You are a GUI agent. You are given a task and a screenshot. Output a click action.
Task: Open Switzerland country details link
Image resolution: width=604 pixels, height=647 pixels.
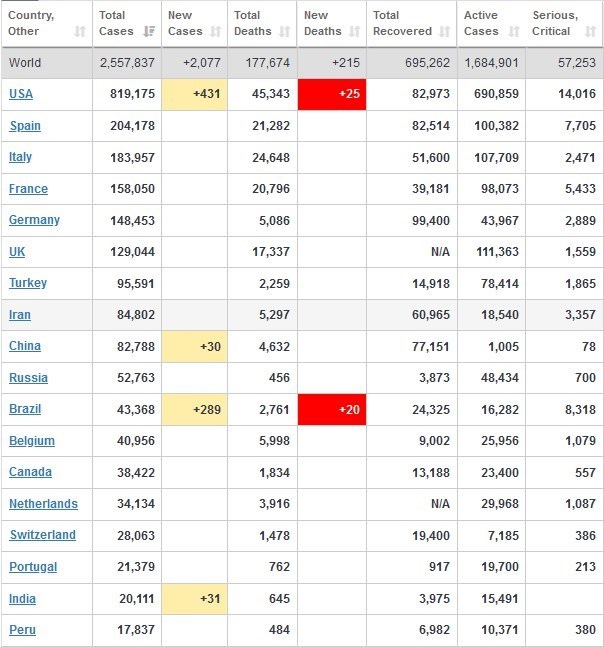pos(42,535)
